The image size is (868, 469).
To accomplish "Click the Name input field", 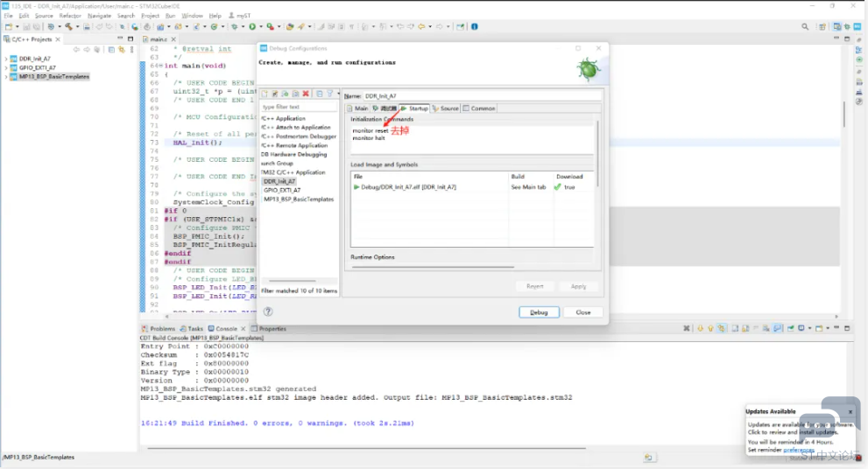I will (x=482, y=95).
